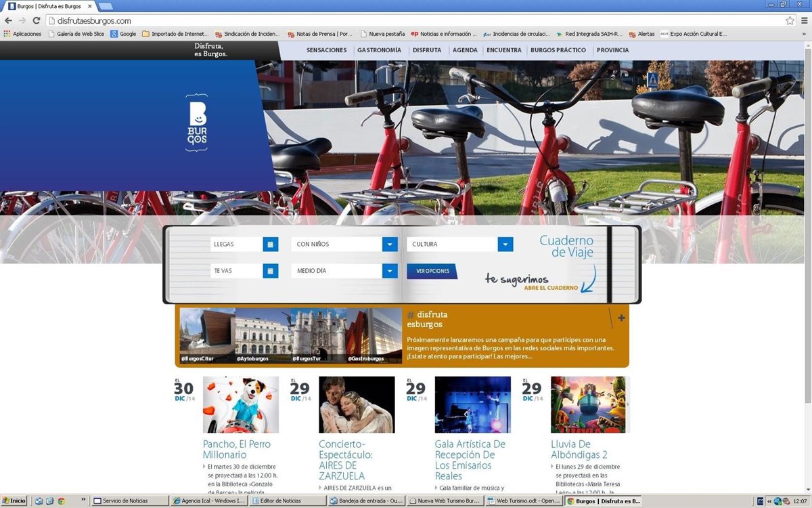This screenshot has height=508, width=812.
Task: Click the address bar showing disfrutaesburgos.com
Action: click(406, 21)
